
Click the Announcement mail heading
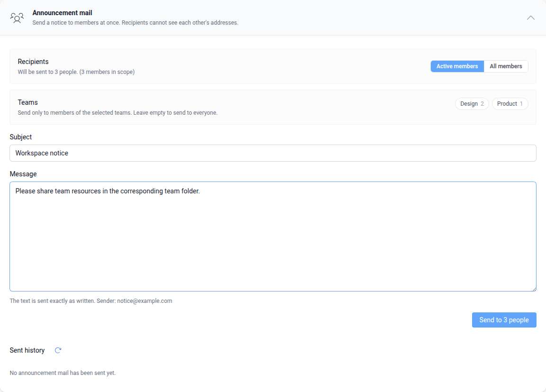(x=63, y=13)
